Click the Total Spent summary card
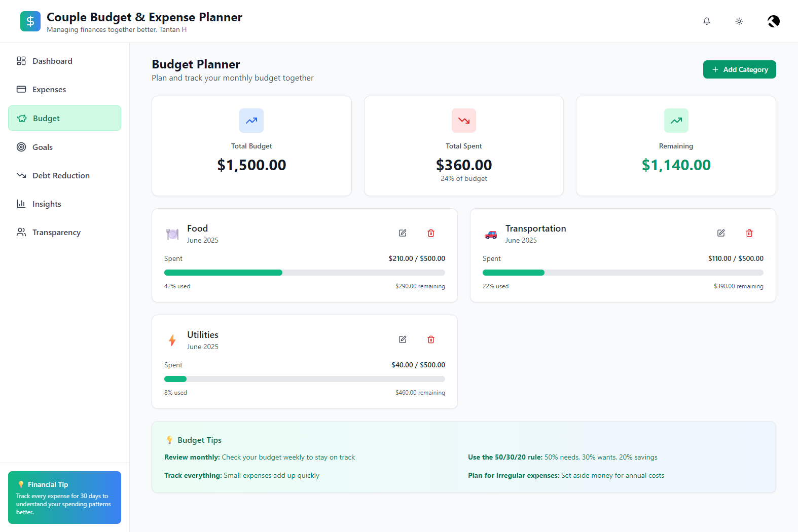Viewport: 798px width, 532px height. tap(463, 146)
